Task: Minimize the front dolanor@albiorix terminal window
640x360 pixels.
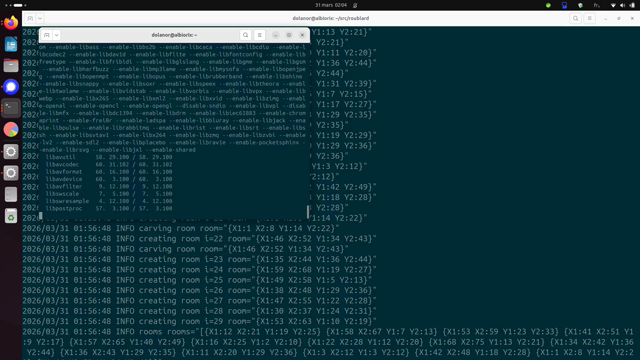Action: point(276,35)
